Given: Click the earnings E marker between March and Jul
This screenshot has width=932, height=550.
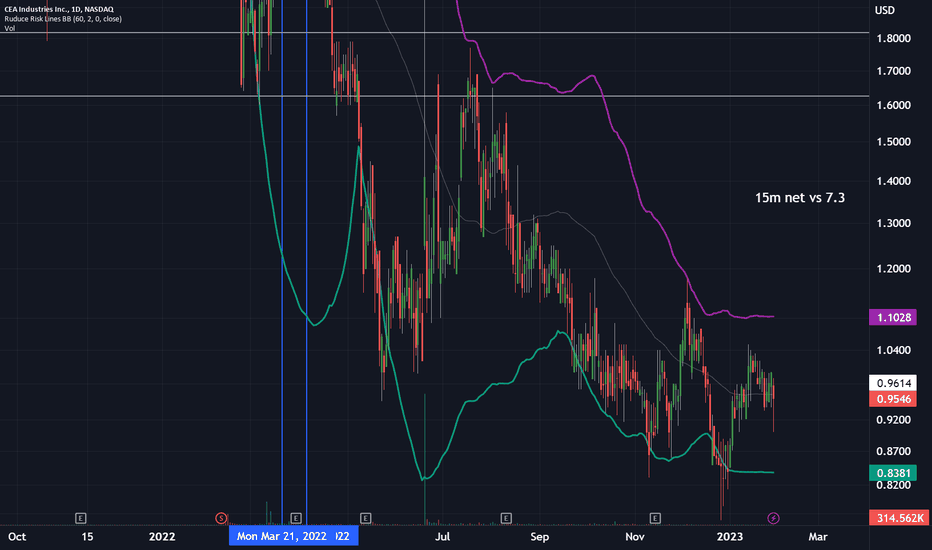Looking at the screenshot, I should [366, 518].
